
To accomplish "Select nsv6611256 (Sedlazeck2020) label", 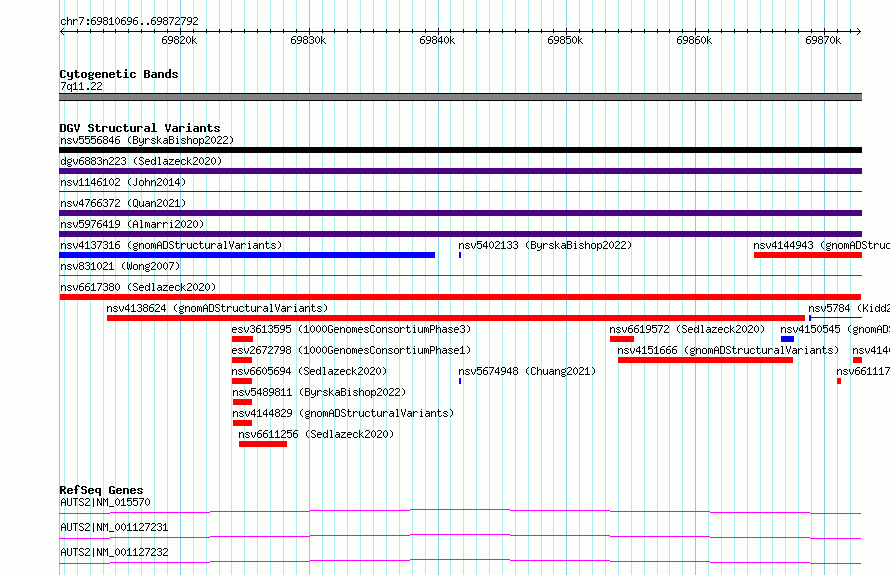I will click(316, 434).
